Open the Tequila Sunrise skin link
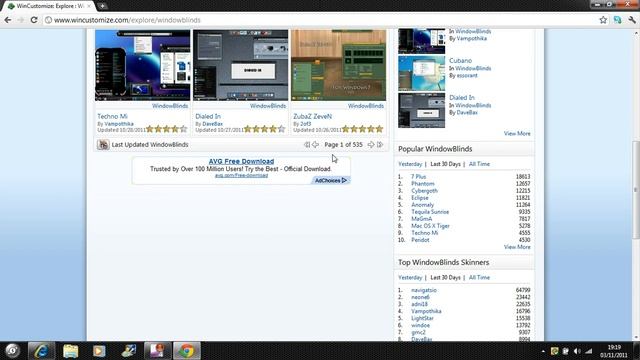640x360 pixels. click(430, 212)
